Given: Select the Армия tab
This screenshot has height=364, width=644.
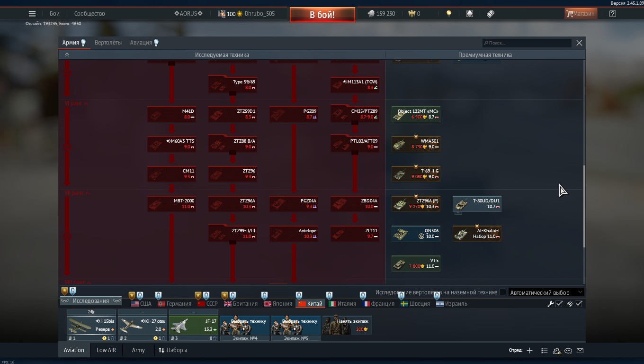Looking at the screenshot, I should (74, 43).
